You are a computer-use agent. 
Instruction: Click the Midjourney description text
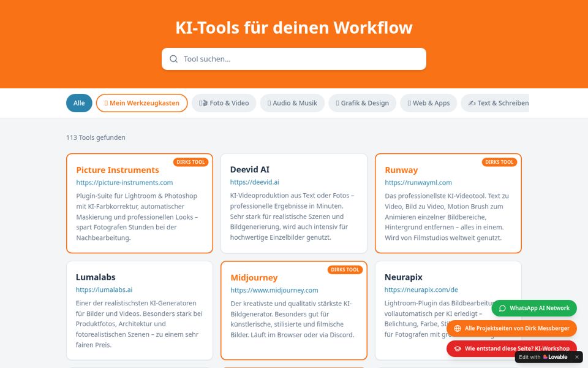292,319
